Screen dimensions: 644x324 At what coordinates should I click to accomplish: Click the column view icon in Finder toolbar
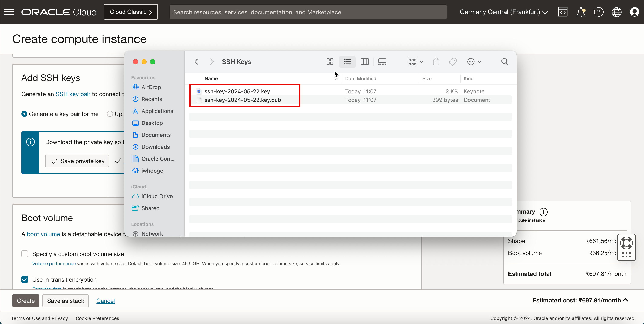[x=365, y=62]
